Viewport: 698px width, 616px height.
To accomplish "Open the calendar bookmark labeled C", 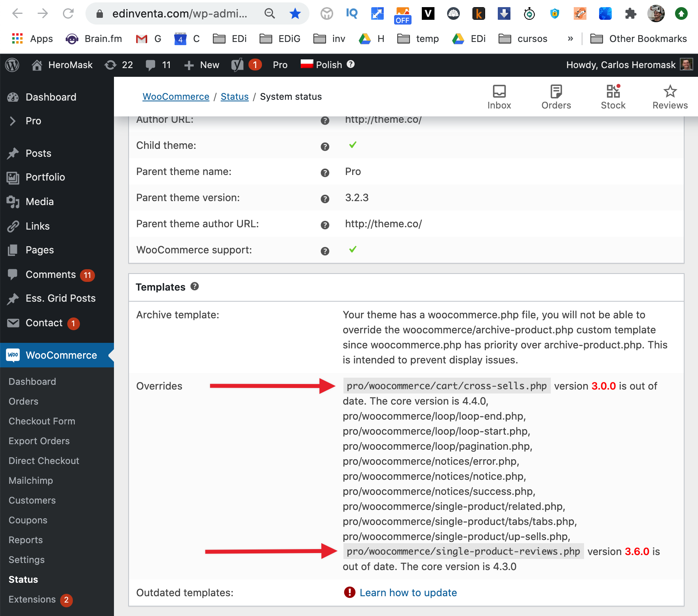I will 187,38.
